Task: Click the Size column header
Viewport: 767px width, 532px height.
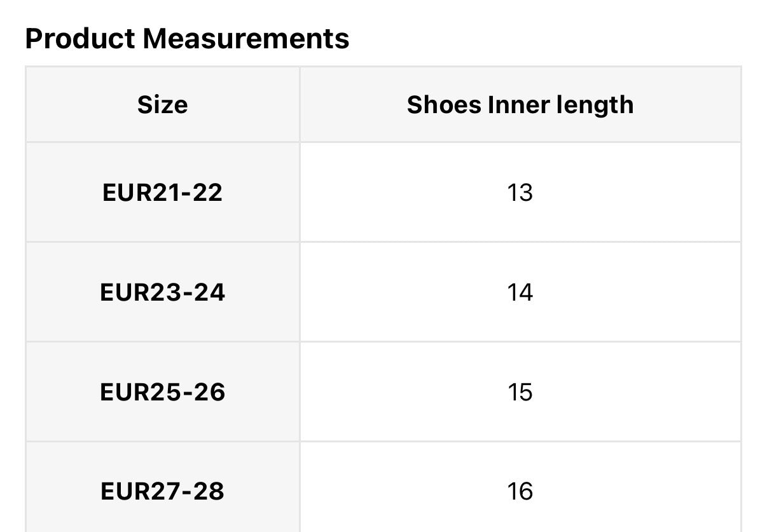Action: point(162,105)
